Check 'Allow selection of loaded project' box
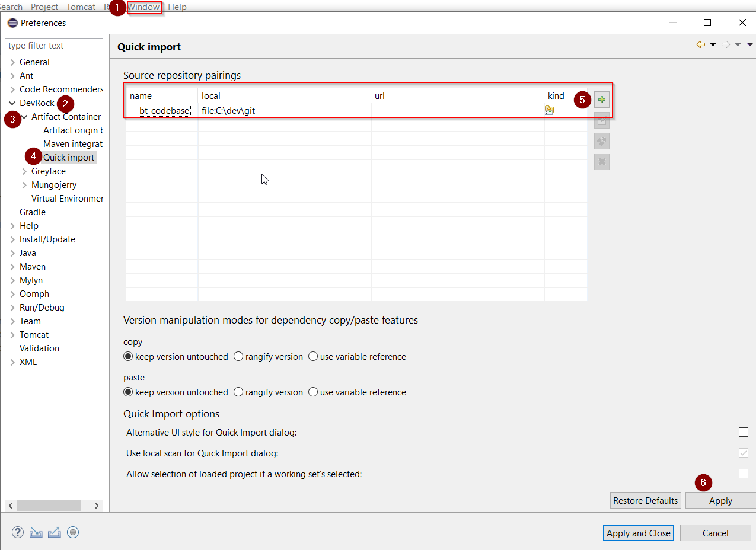Viewport: 756px width, 550px height. (x=744, y=474)
